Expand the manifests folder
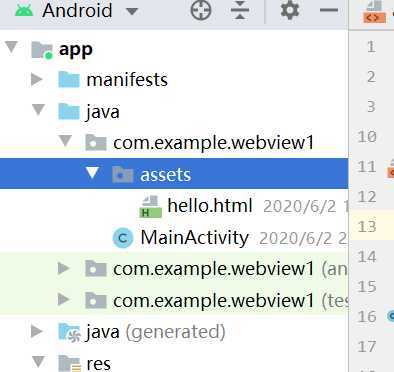This screenshot has width=394, height=372. click(36, 80)
